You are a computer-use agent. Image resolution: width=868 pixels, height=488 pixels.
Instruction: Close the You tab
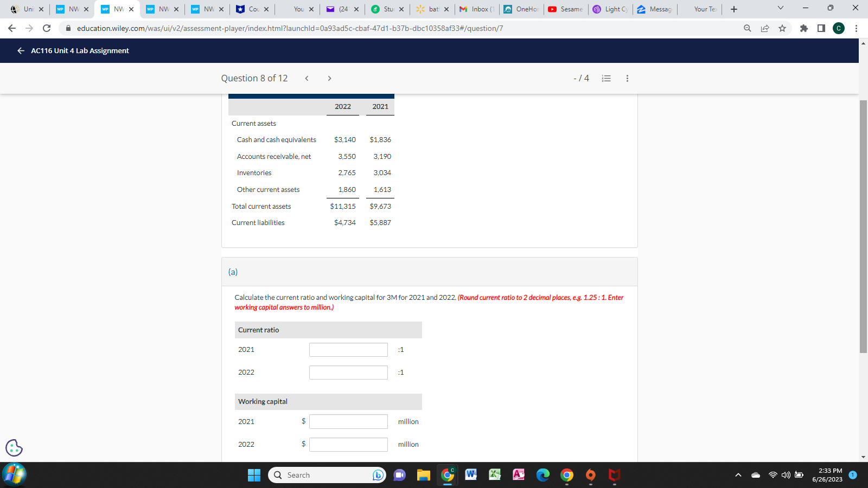coord(311,9)
